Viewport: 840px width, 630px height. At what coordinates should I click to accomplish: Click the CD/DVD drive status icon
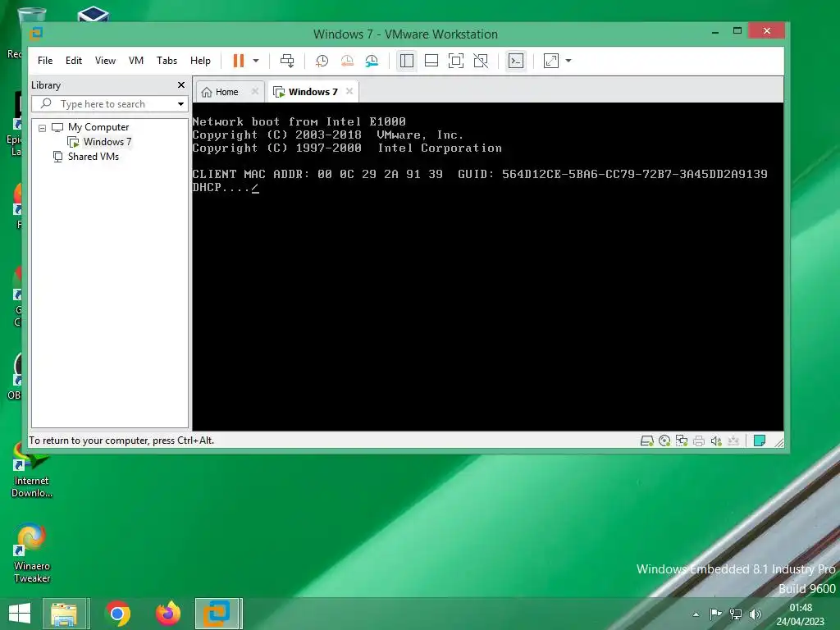[x=664, y=441]
